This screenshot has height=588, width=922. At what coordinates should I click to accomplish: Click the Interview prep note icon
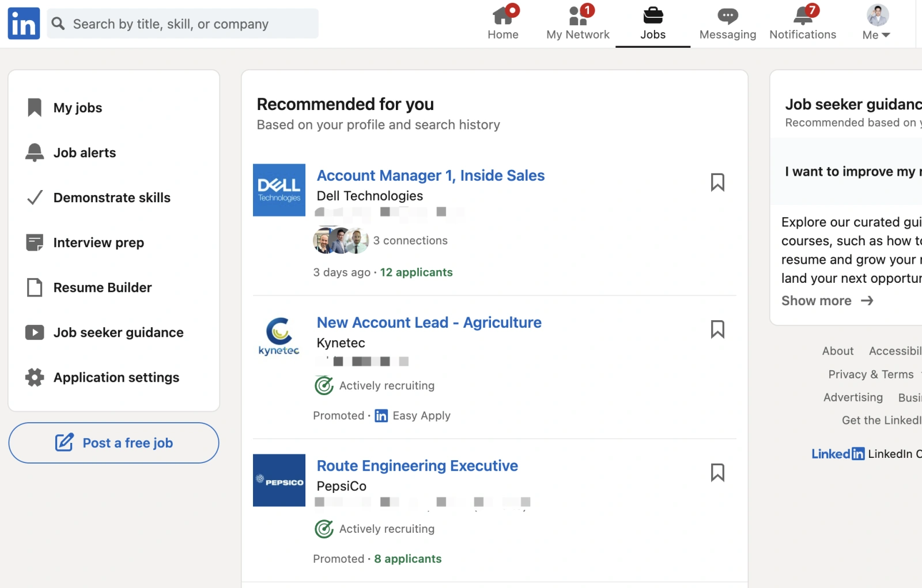35,242
